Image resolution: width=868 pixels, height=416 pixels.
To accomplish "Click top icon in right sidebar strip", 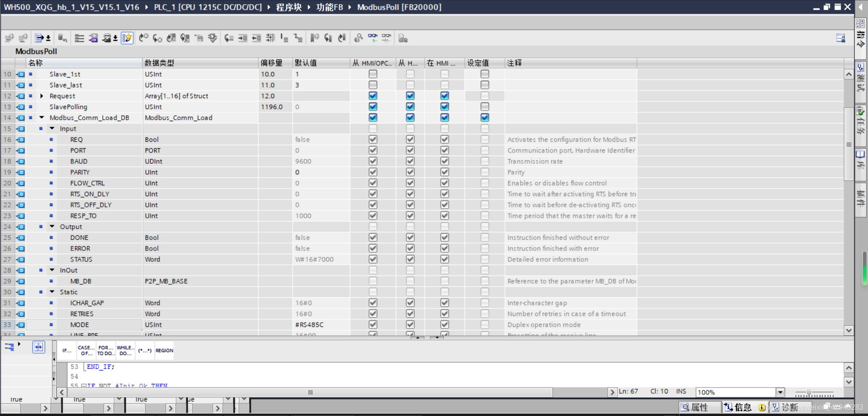I will coord(861,23).
